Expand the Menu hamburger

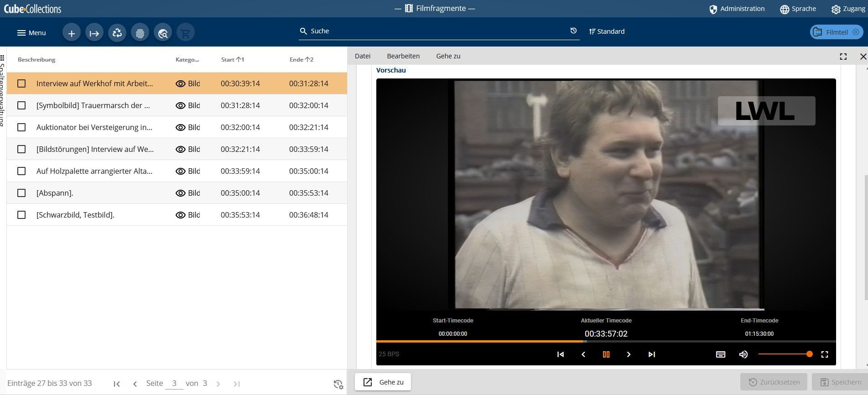coord(31,33)
